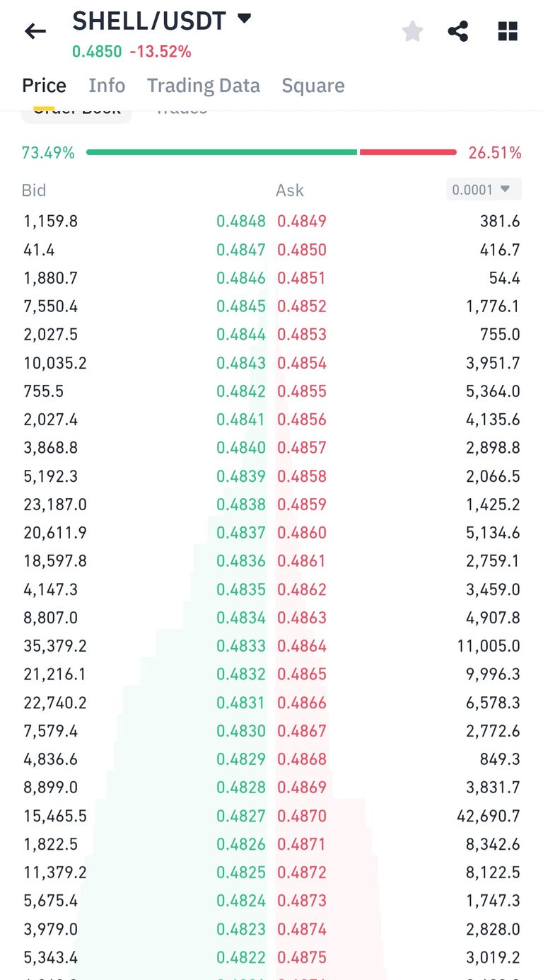
Task: Open the Square tab
Action: pos(313,86)
